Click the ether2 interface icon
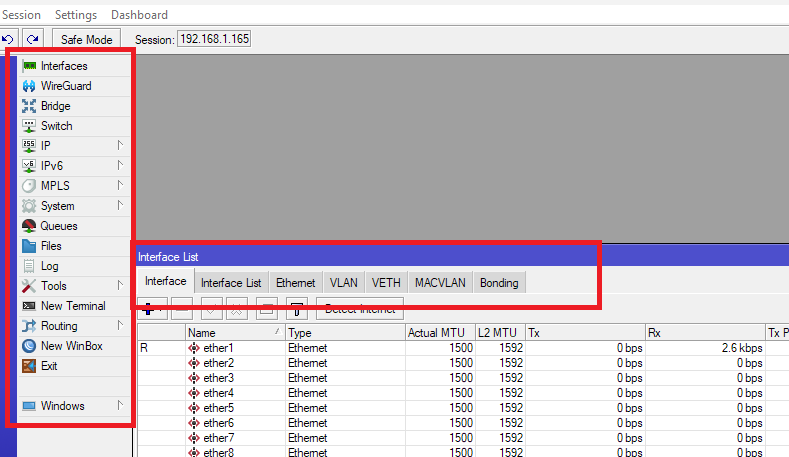The height and width of the screenshot is (457, 789). tap(194, 363)
